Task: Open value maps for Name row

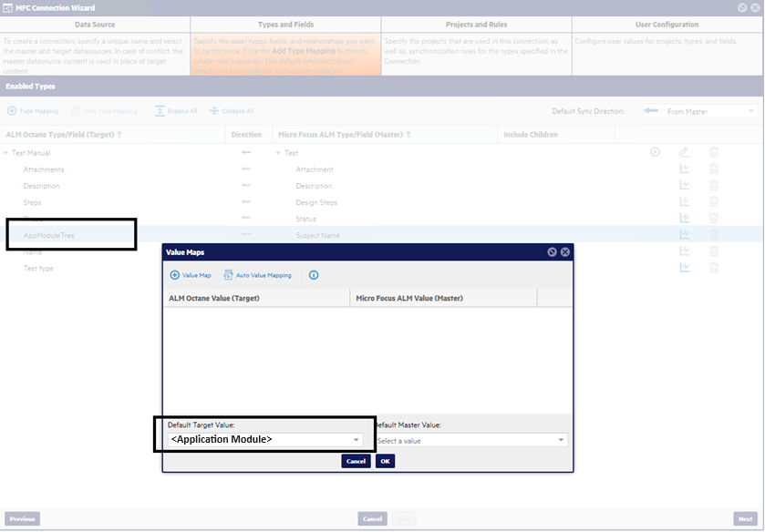Action: (x=685, y=251)
